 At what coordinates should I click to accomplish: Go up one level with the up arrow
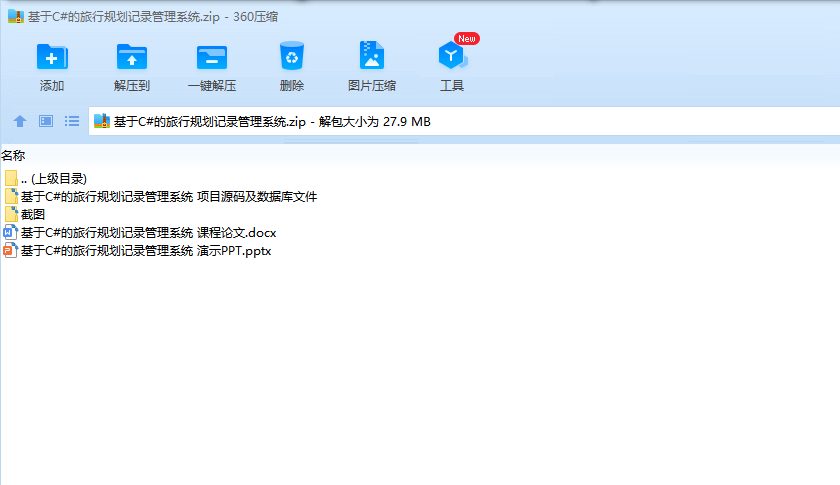click(x=20, y=122)
